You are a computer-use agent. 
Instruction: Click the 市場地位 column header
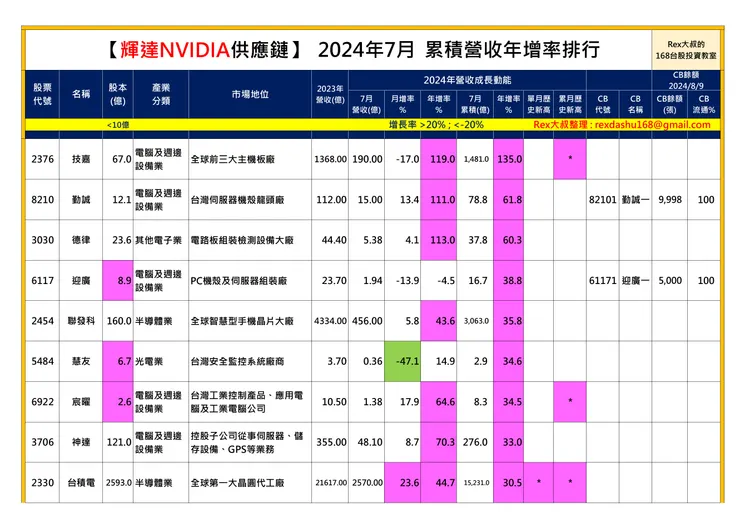pos(250,94)
